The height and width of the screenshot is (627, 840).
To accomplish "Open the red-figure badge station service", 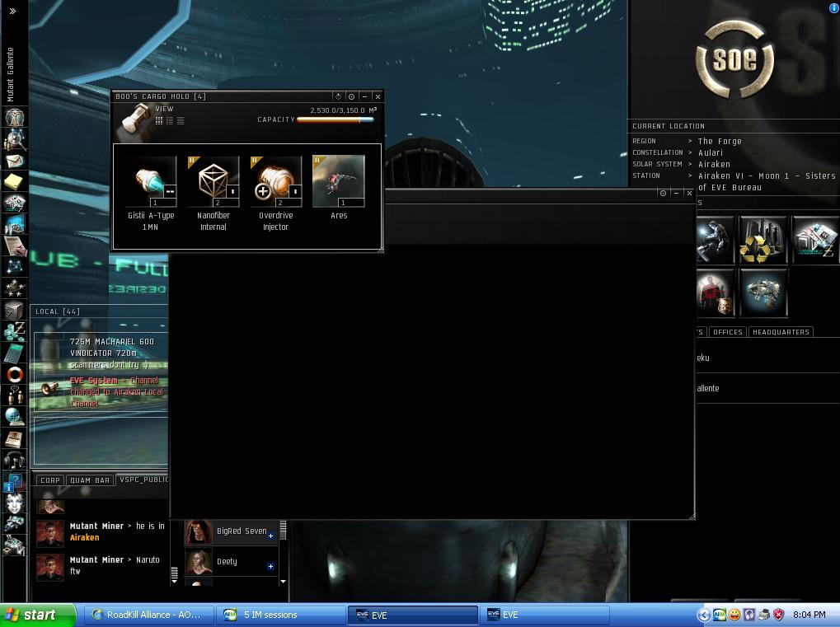I will click(716, 292).
